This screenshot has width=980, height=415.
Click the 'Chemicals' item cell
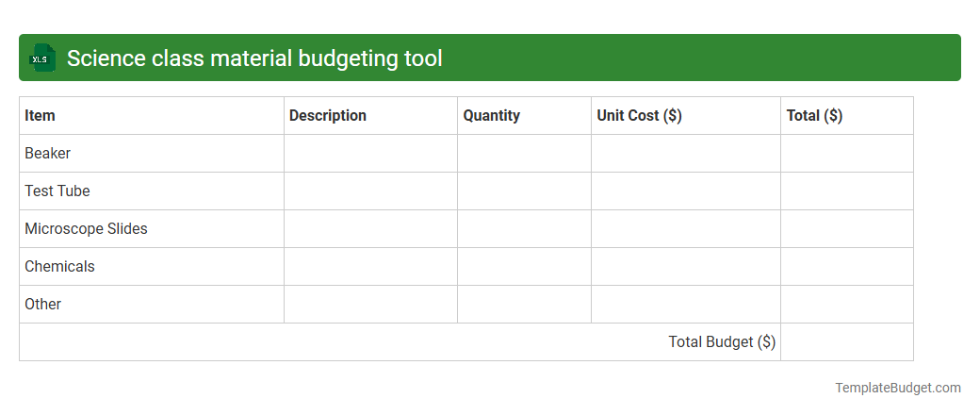[x=152, y=267]
